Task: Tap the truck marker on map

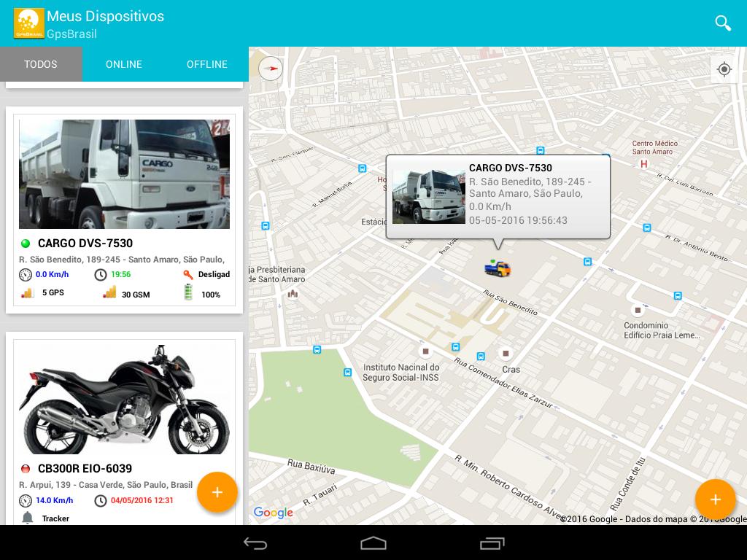Action: coord(498,268)
